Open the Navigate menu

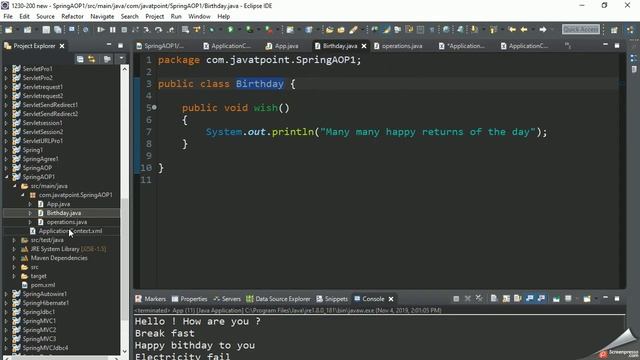102,16
